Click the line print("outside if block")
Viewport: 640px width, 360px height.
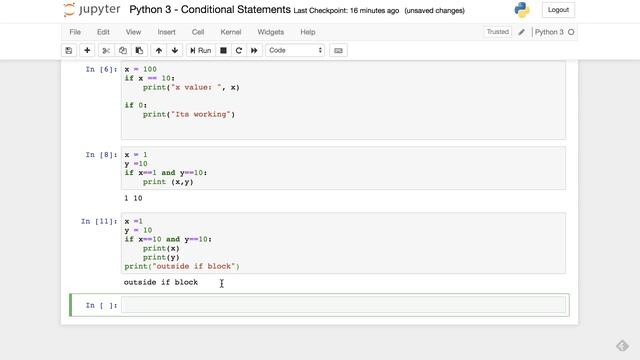pyautogui.click(x=182, y=266)
